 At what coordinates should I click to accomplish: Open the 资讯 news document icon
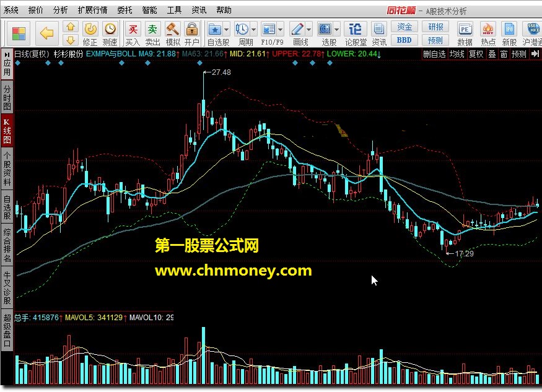pyautogui.click(x=379, y=29)
